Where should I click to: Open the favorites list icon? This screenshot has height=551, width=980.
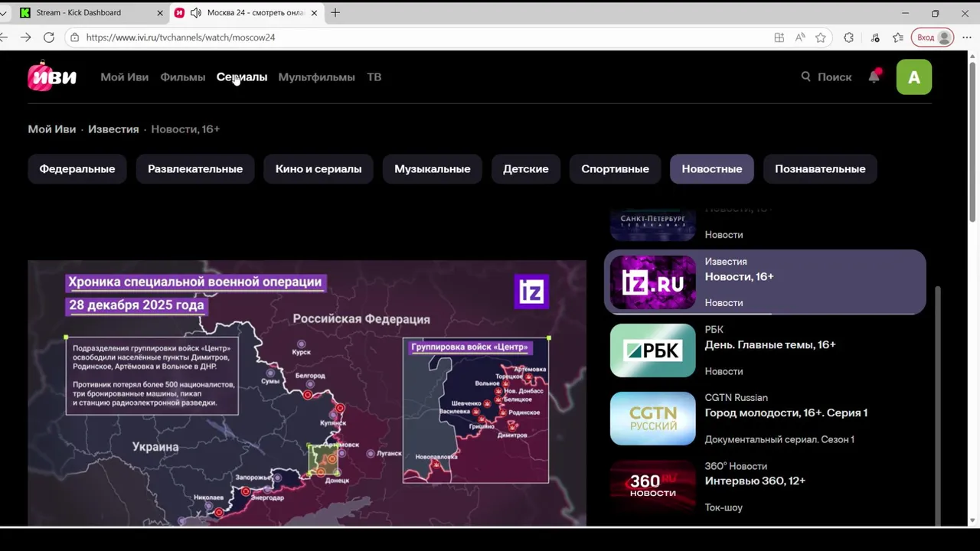(x=898, y=37)
